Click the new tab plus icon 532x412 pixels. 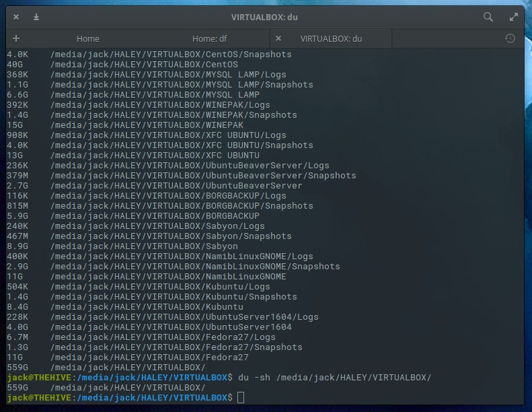point(16,38)
